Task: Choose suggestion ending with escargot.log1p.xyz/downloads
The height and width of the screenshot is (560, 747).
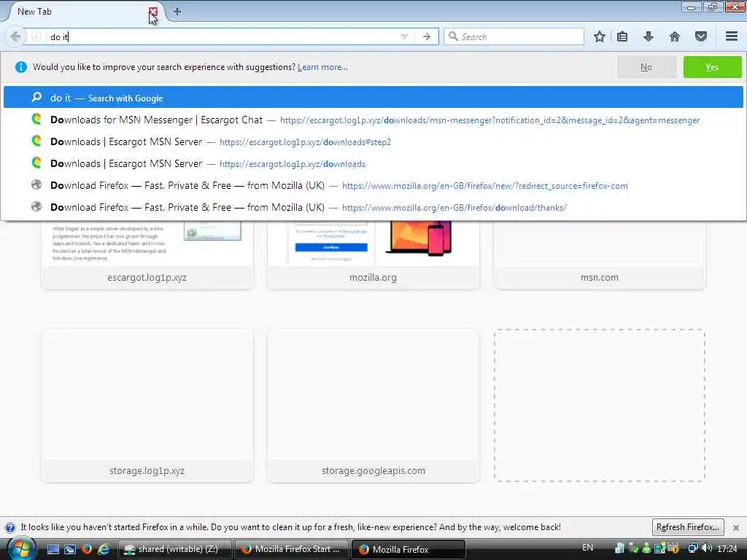Action: pos(373,164)
